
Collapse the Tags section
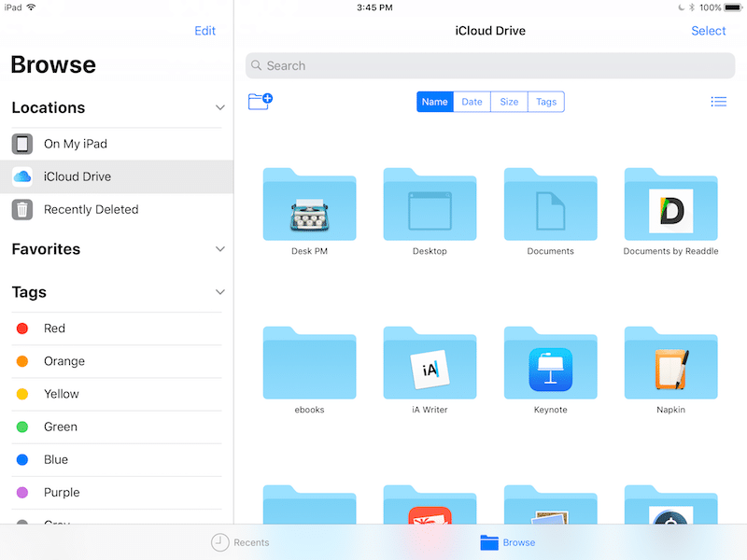point(220,292)
